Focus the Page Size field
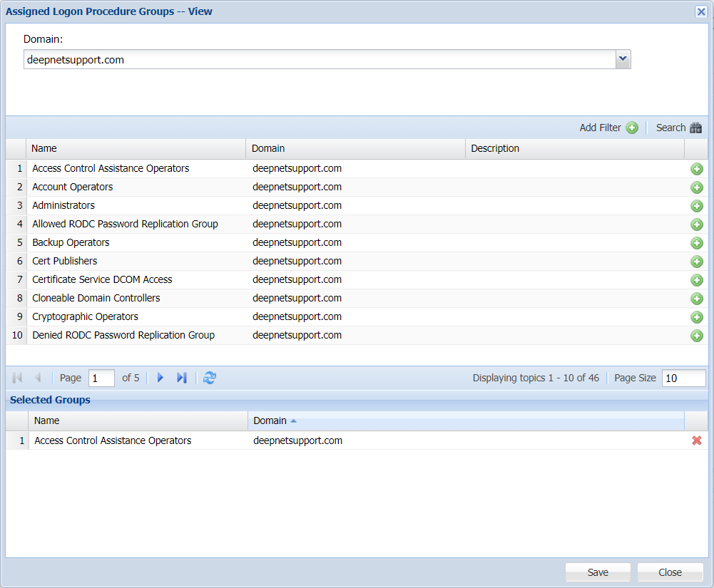714x588 pixels. (x=683, y=378)
